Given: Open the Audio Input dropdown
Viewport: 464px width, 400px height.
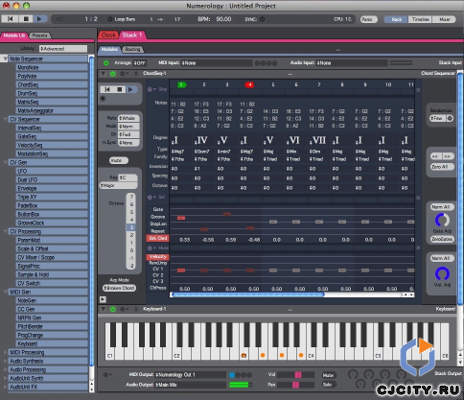Looking at the screenshot, I should [x=352, y=63].
